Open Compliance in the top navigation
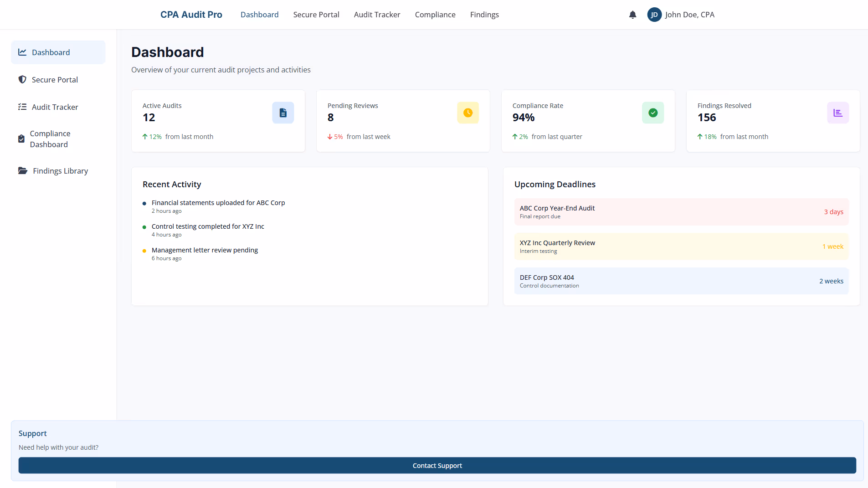The image size is (868, 488). coord(435,15)
